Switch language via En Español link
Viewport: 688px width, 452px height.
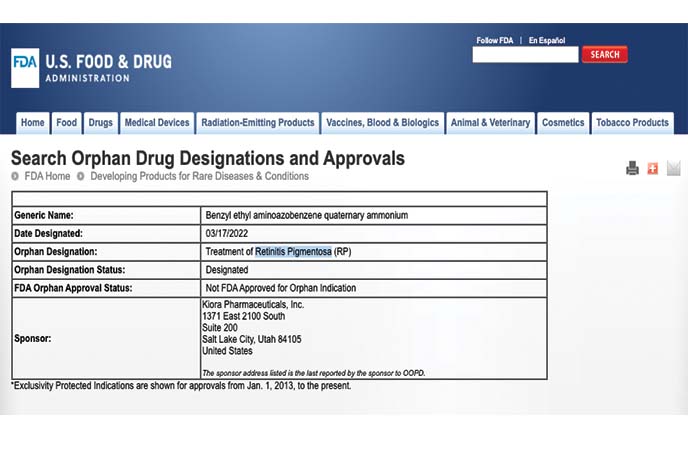(547, 41)
